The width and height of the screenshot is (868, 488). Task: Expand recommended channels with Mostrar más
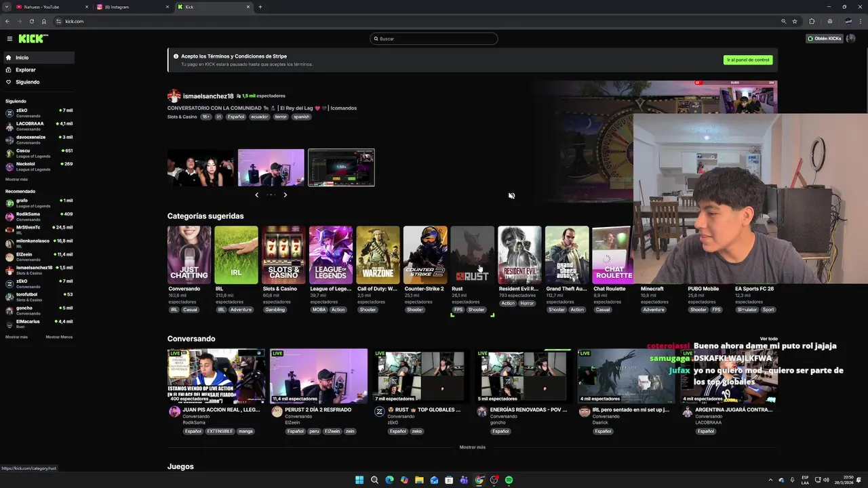coord(16,337)
